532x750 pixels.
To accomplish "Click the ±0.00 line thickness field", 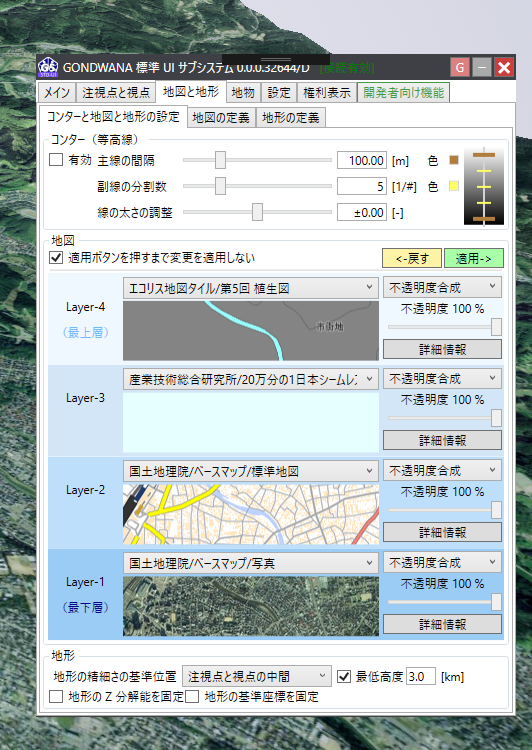I will (362, 212).
